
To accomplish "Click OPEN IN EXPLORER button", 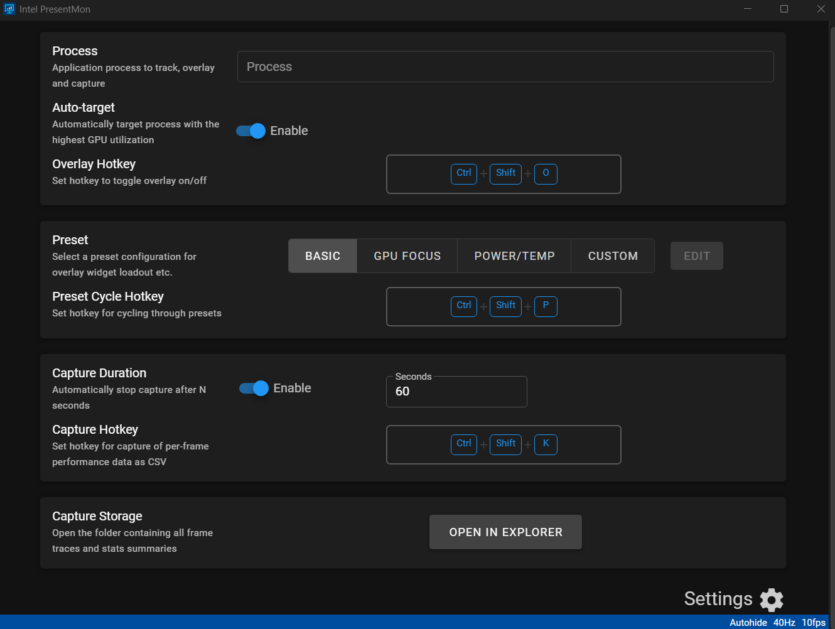I will [x=505, y=532].
